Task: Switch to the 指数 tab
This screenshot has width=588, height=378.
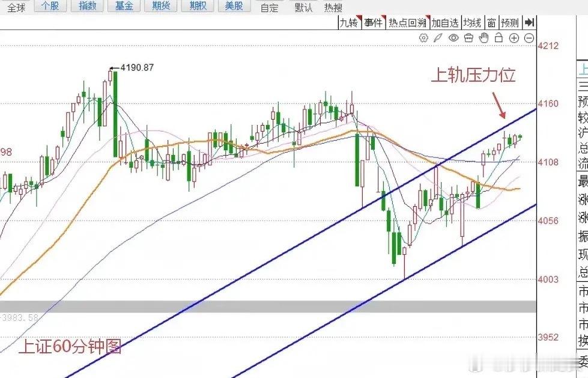Action: coord(87,5)
